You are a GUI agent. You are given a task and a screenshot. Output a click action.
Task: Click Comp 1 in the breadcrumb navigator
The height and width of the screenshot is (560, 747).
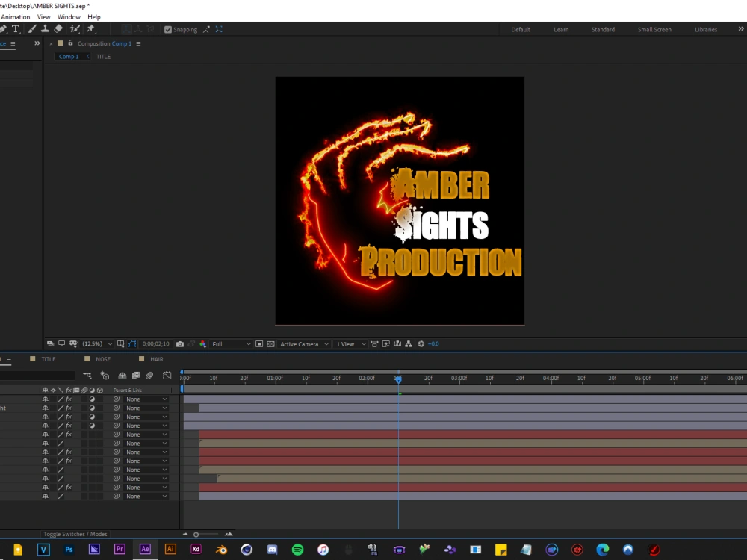point(69,56)
